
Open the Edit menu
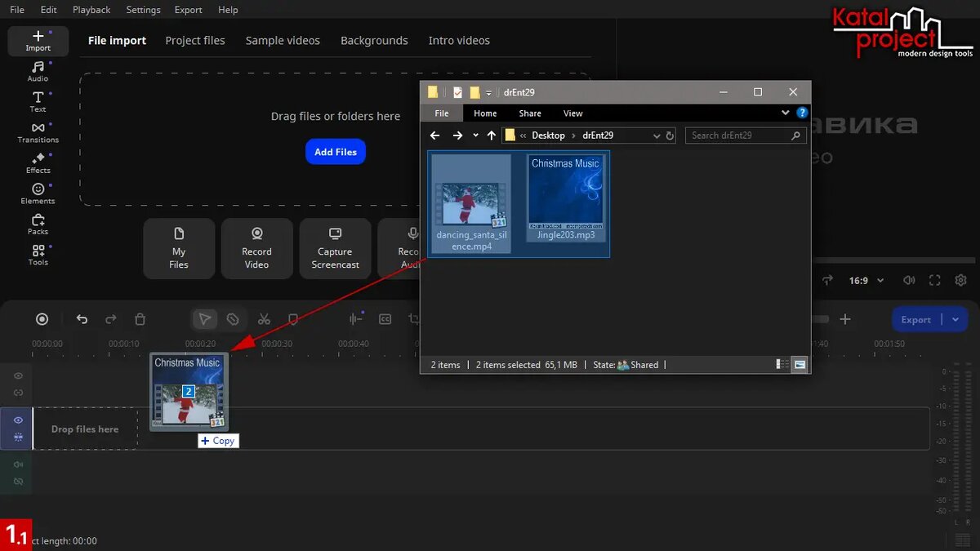49,10
